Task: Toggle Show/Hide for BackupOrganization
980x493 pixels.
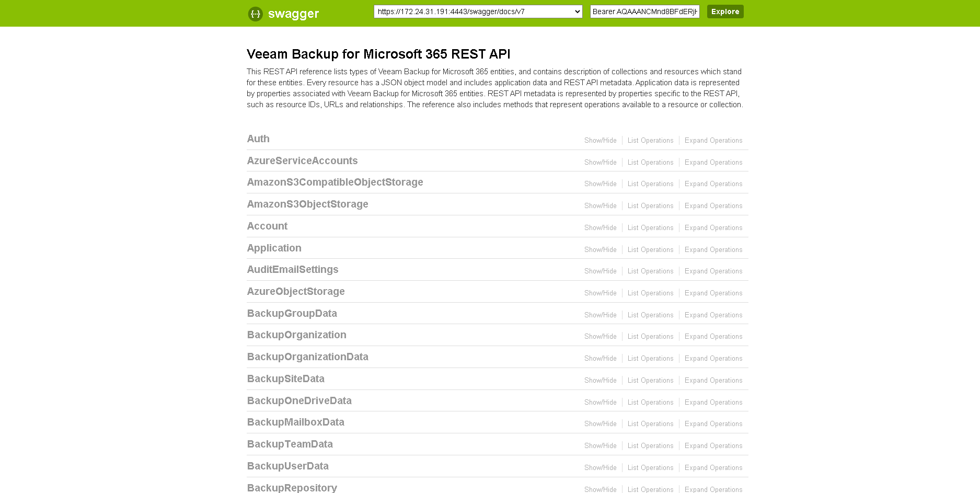Action: [600, 337]
